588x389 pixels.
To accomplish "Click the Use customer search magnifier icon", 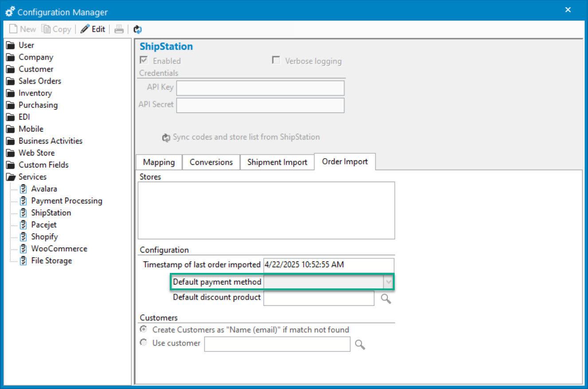I will click(x=360, y=345).
